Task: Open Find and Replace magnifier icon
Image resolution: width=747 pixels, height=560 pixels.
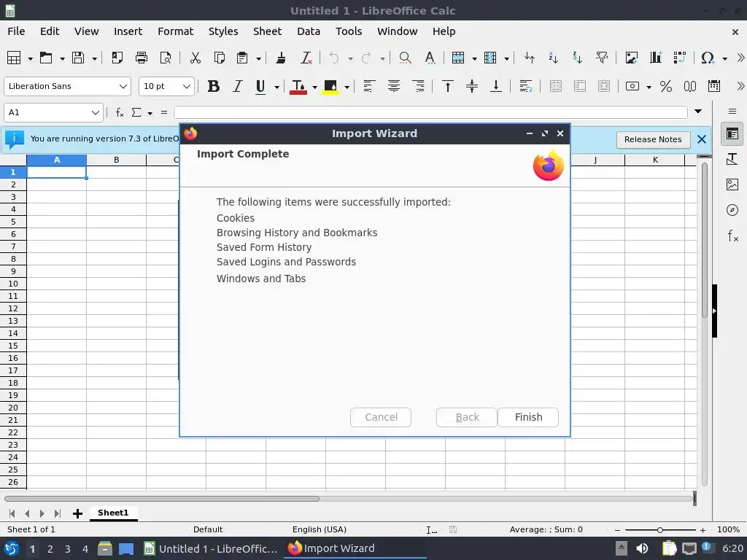Action: click(x=405, y=58)
